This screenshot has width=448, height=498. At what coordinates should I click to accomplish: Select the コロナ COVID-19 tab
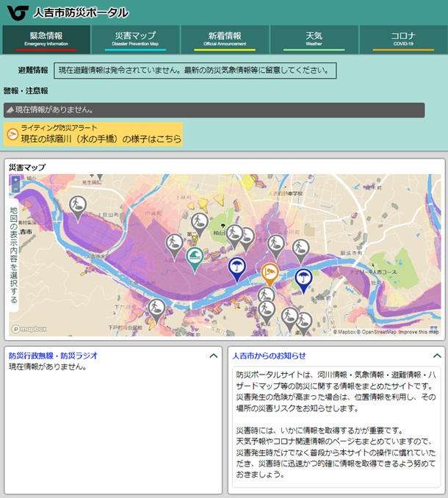click(402, 39)
